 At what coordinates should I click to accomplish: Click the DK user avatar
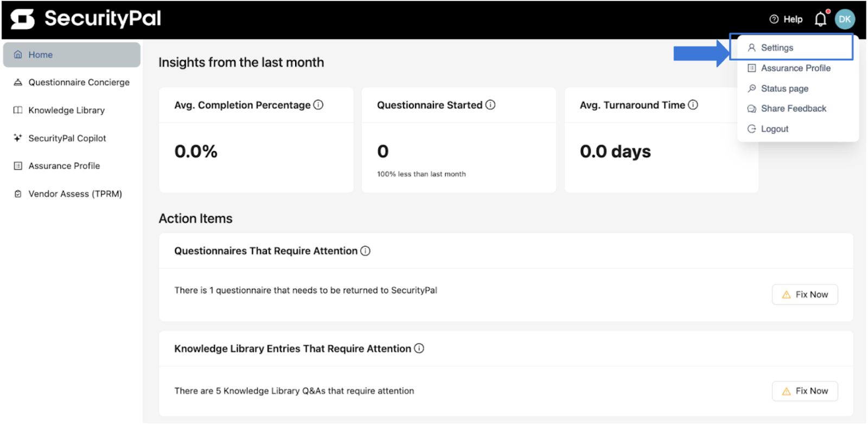tap(845, 20)
